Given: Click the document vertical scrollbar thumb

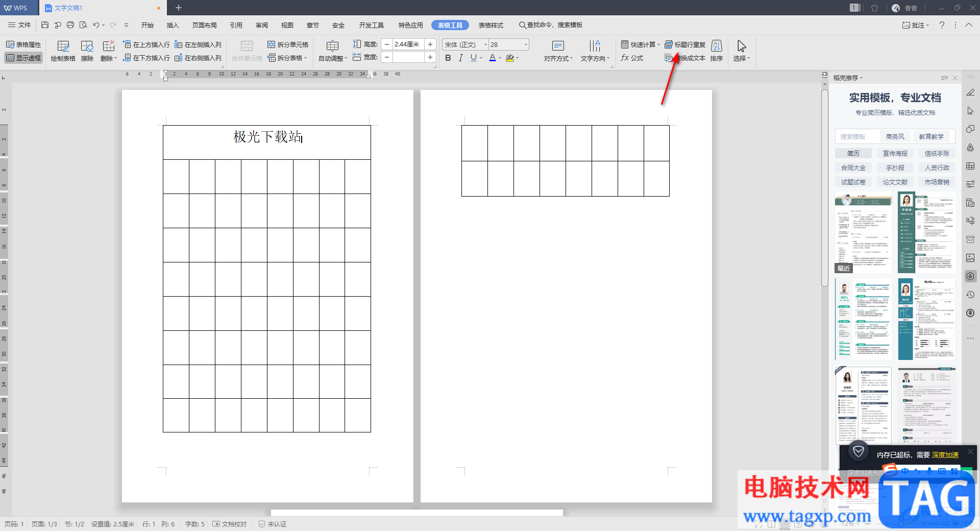Looking at the screenshot, I should [824, 188].
